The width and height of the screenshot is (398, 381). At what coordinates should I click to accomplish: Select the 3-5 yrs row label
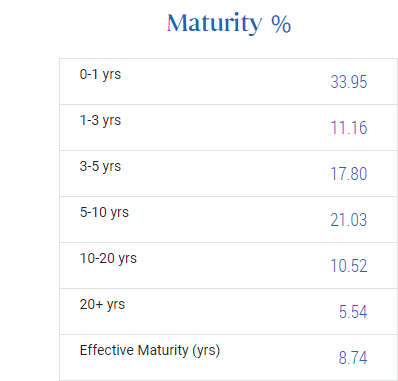coord(100,166)
